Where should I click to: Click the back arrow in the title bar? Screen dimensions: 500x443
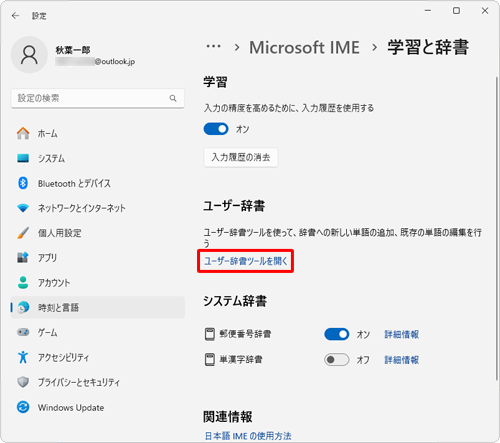click(x=15, y=16)
